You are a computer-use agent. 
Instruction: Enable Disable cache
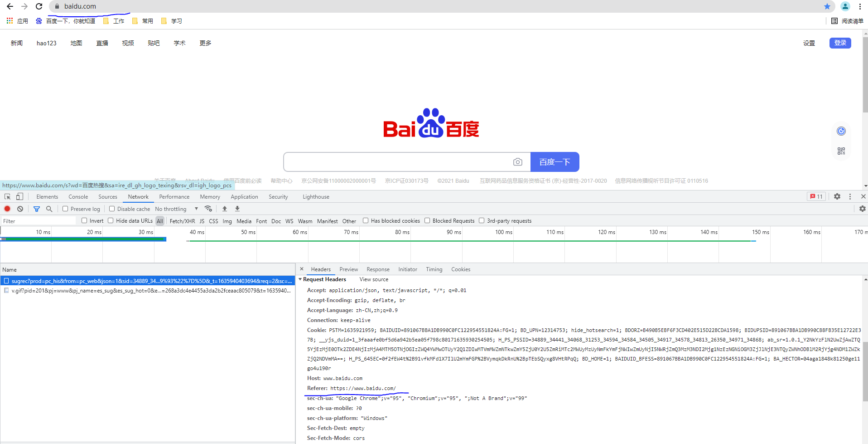coord(112,209)
